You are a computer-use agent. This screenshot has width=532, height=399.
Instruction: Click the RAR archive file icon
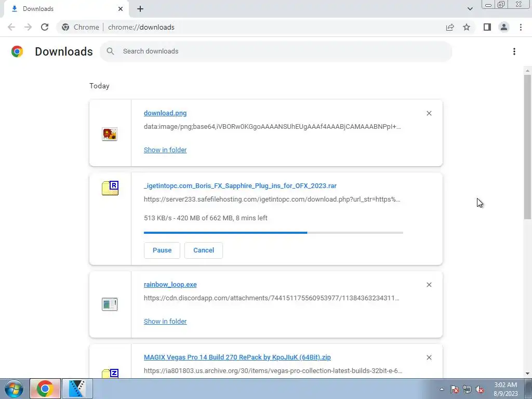[110, 188]
